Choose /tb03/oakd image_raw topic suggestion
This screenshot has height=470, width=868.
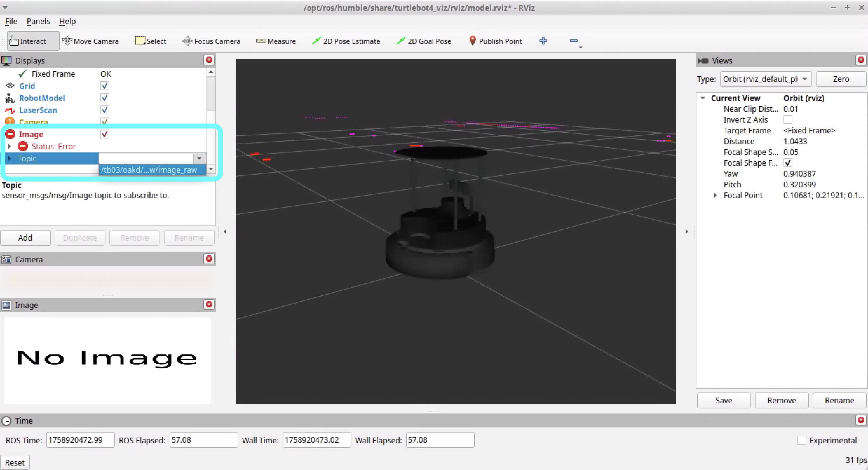(x=149, y=170)
